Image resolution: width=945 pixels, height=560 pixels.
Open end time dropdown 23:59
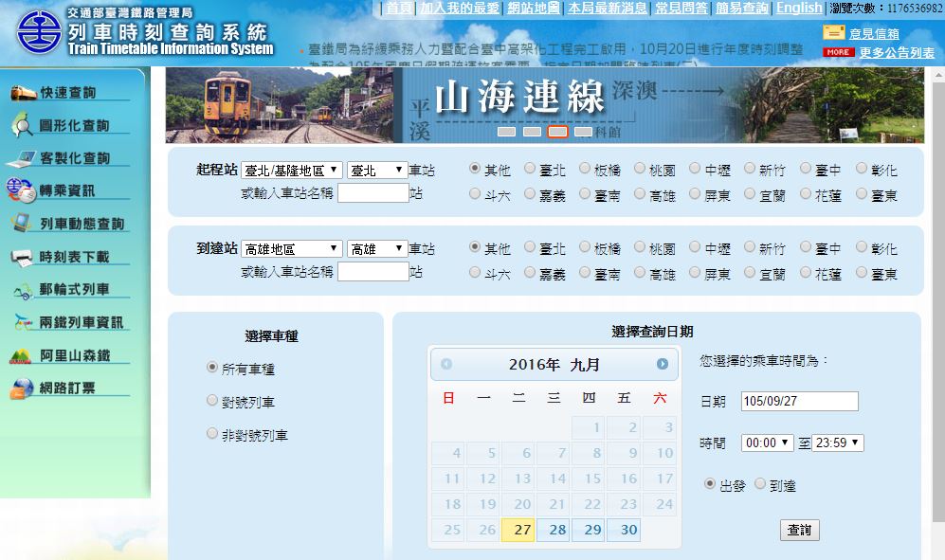[838, 443]
